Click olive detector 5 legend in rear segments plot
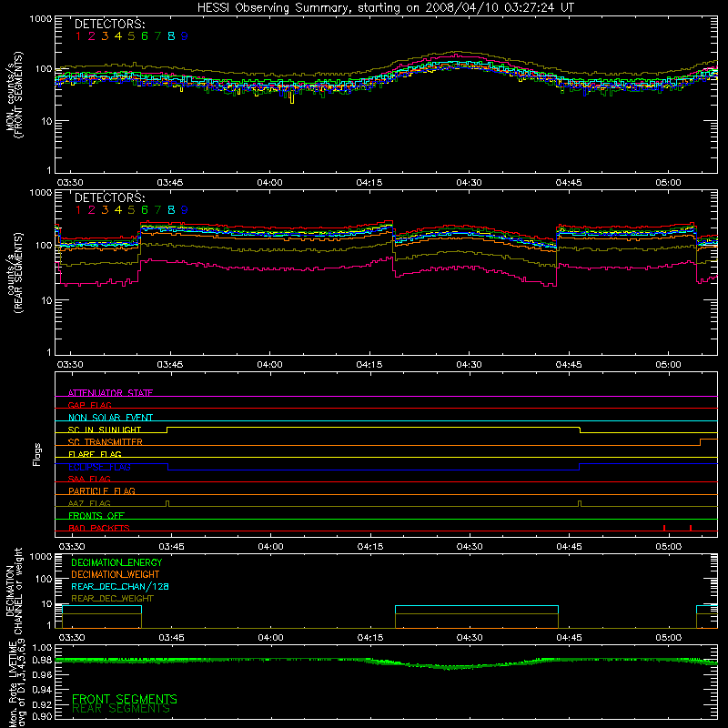The height and width of the screenshot is (728, 728). pyautogui.click(x=131, y=210)
